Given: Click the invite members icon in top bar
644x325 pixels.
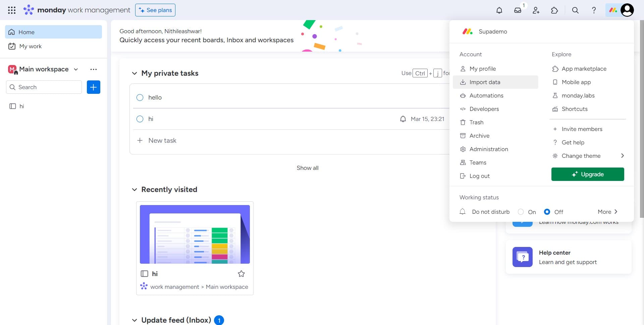Looking at the screenshot, I should tap(536, 10).
